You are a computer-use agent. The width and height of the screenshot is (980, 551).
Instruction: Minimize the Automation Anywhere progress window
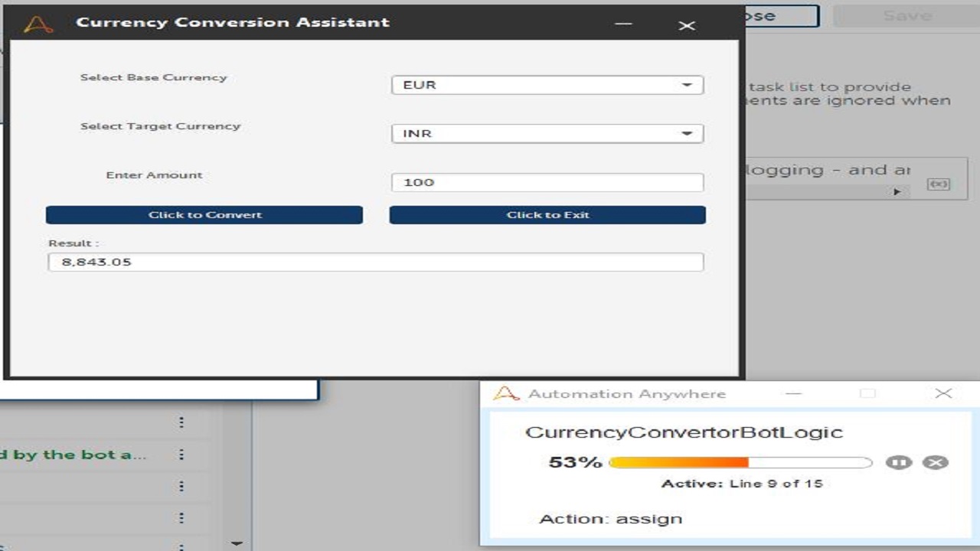pos(793,393)
